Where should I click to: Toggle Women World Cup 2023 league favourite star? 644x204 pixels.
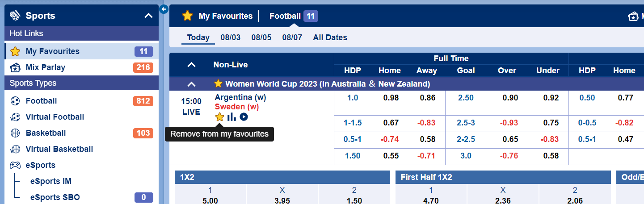(x=218, y=83)
